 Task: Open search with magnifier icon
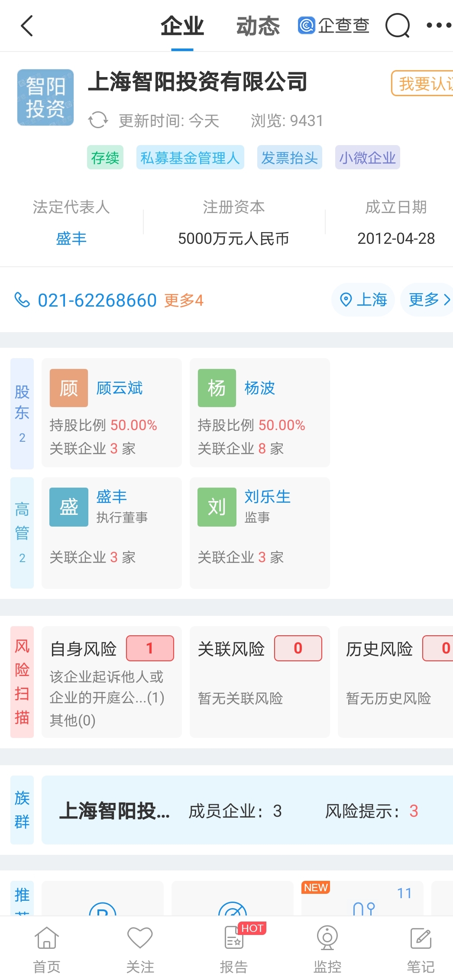coord(397,26)
